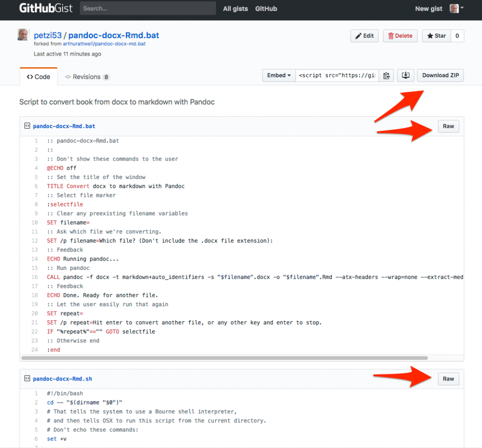Open All gists in the header

point(235,8)
